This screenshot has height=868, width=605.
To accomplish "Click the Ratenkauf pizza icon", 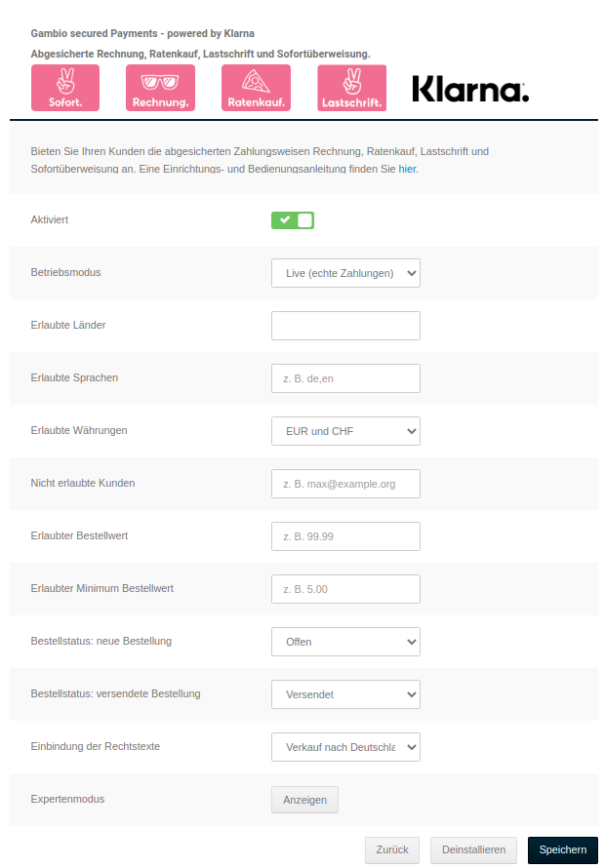I will 256,88.
